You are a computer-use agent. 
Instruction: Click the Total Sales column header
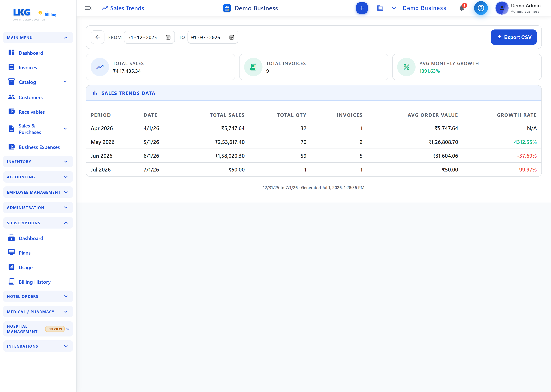click(227, 115)
